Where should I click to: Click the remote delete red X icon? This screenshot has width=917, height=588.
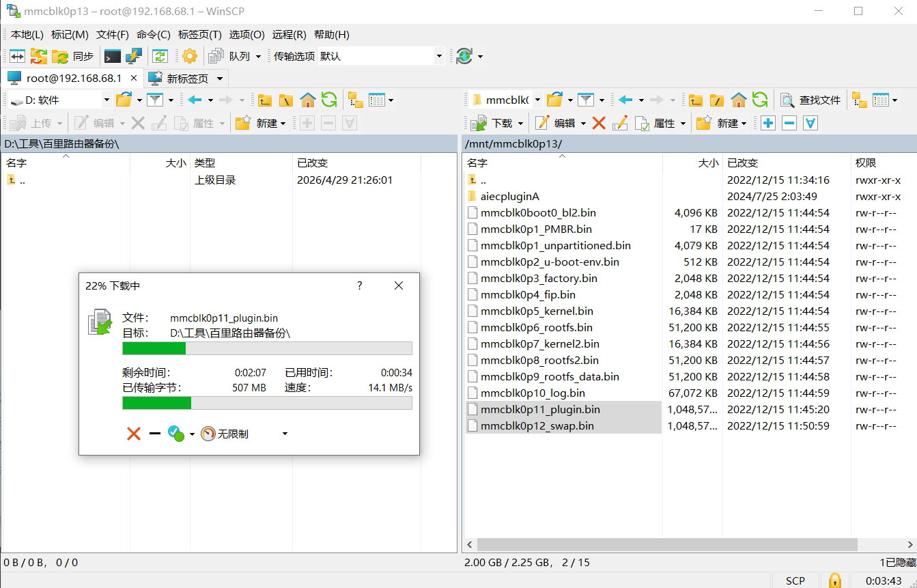click(599, 123)
